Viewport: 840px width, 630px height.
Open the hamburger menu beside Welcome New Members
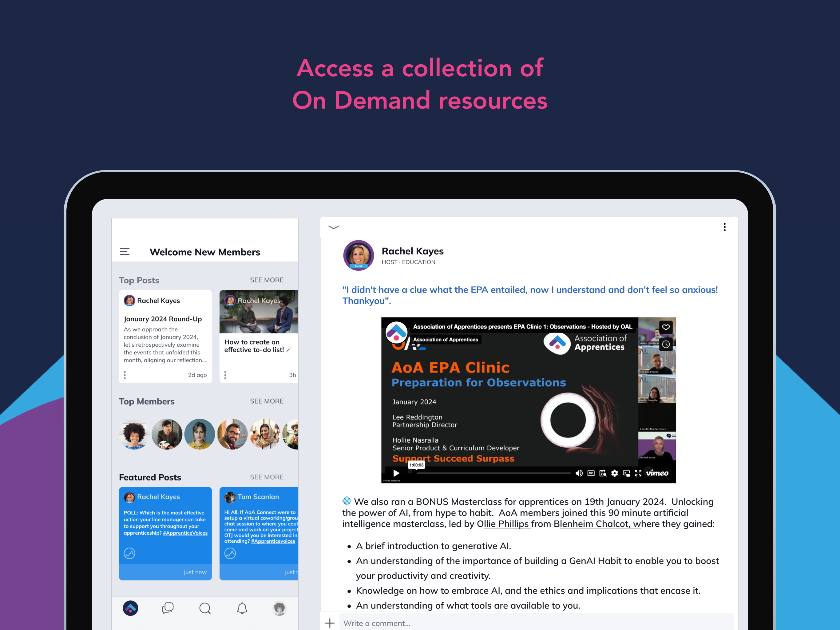click(x=125, y=252)
